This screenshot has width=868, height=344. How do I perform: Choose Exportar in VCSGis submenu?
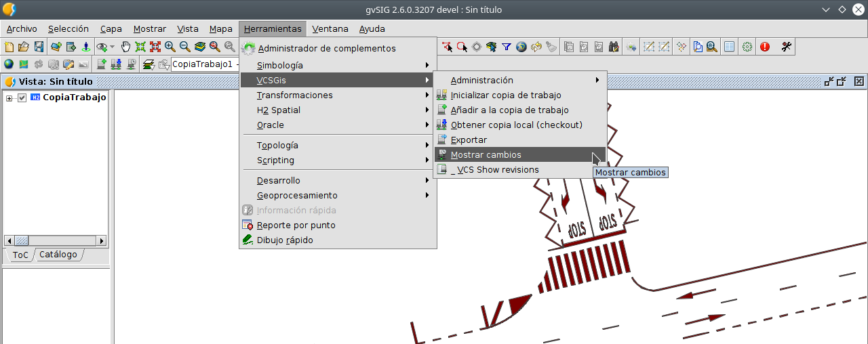[520, 140]
